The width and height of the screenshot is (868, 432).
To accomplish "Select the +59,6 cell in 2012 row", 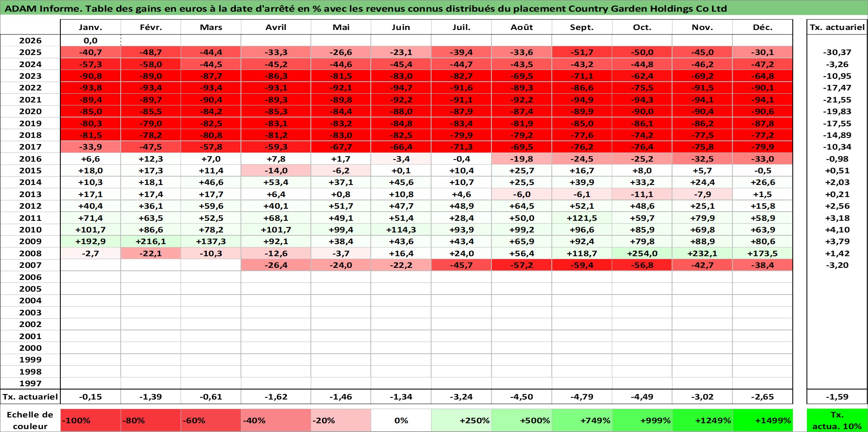I will coord(211,206).
